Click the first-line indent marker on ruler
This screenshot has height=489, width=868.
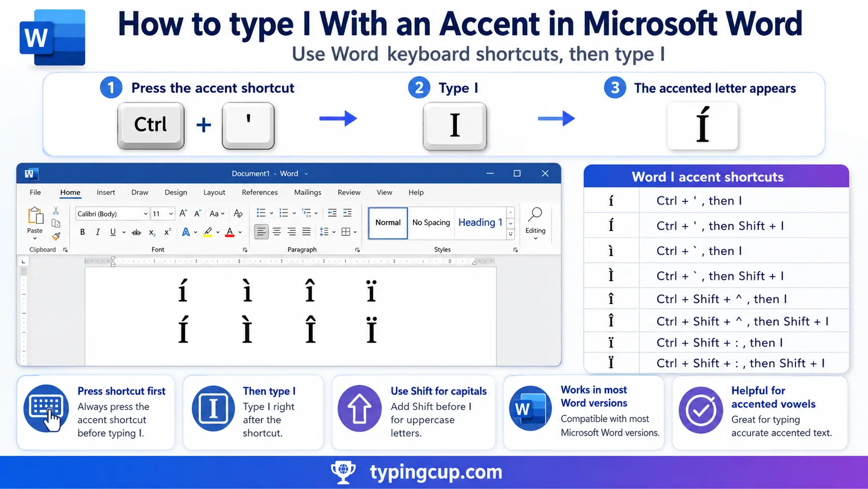[x=113, y=258]
